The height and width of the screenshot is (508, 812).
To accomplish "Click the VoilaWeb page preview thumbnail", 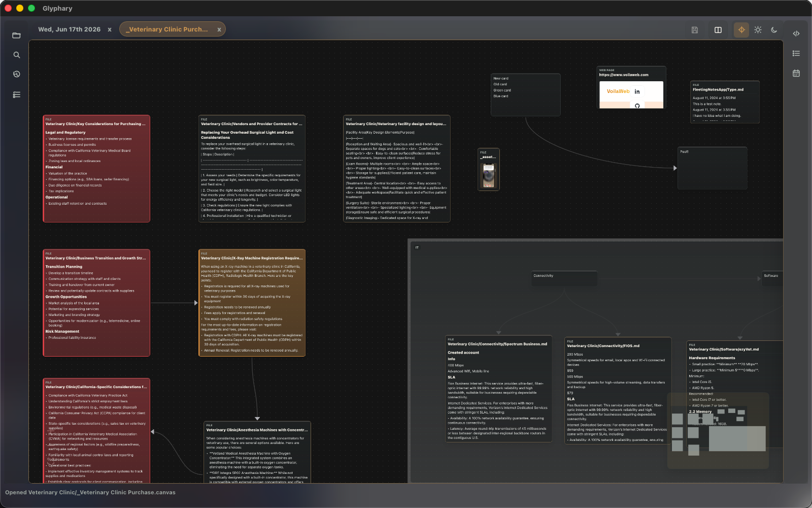I will 631,94.
